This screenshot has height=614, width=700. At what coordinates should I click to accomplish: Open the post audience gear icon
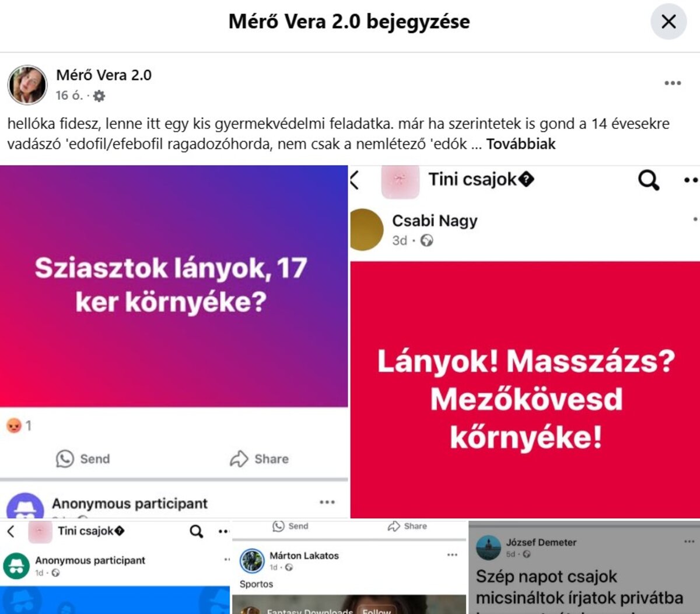(99, 96)
